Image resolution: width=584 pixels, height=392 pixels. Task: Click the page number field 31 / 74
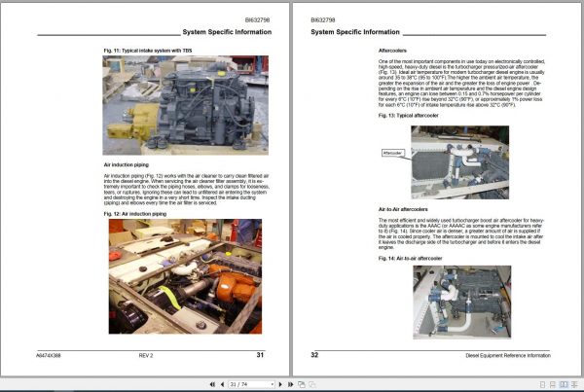[x=249, y=384]
